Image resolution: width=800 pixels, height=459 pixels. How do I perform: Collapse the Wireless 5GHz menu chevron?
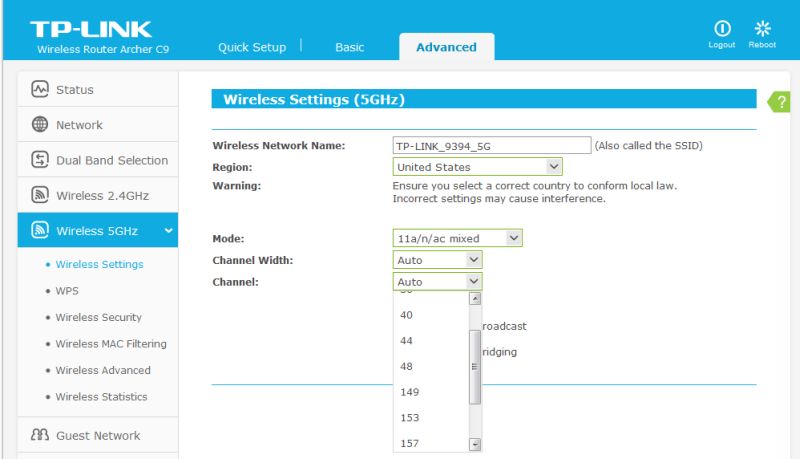pos(168,231)
